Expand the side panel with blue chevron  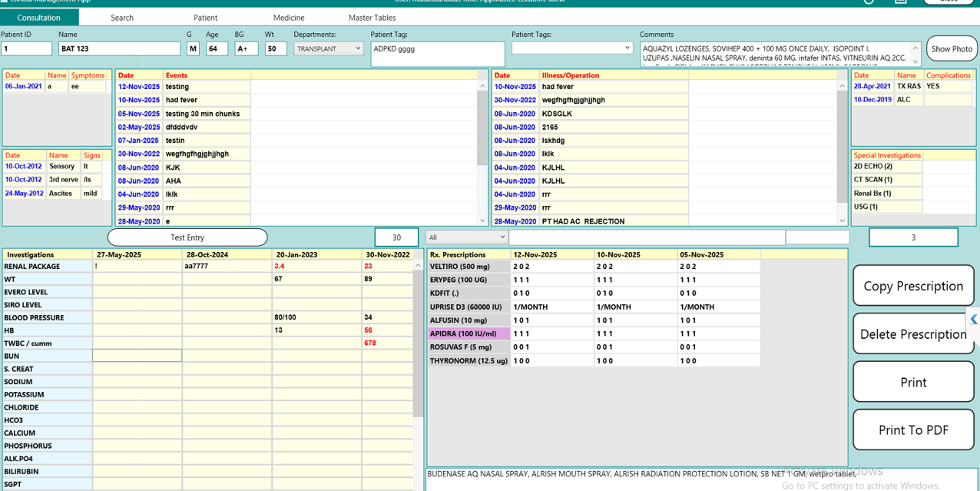pyautogui.click(x=973, y=320)
